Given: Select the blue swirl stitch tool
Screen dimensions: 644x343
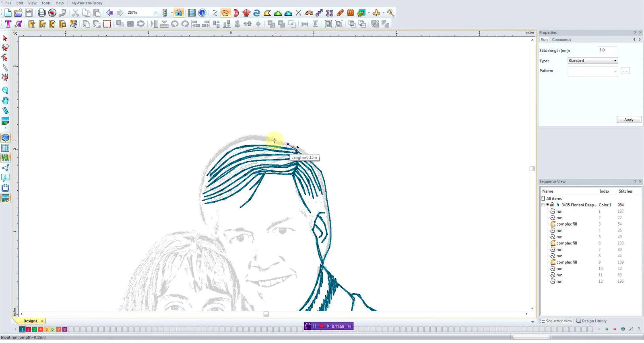Looking at the screenshot, I should (x=257, y=13).
